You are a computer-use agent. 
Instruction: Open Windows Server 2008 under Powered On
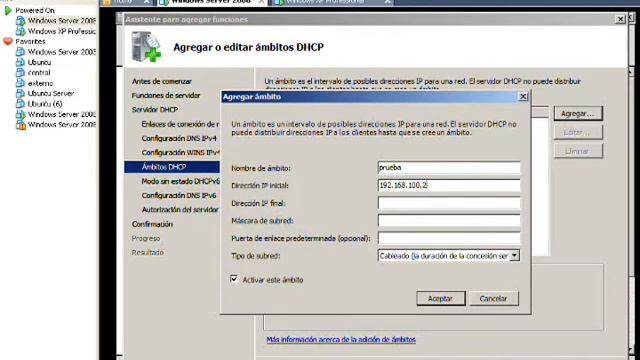coord(61,21)
